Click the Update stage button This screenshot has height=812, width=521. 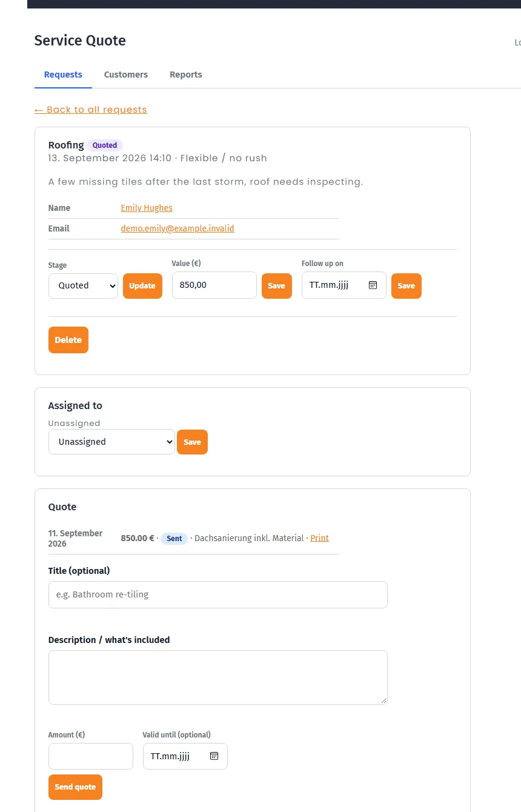142,285
